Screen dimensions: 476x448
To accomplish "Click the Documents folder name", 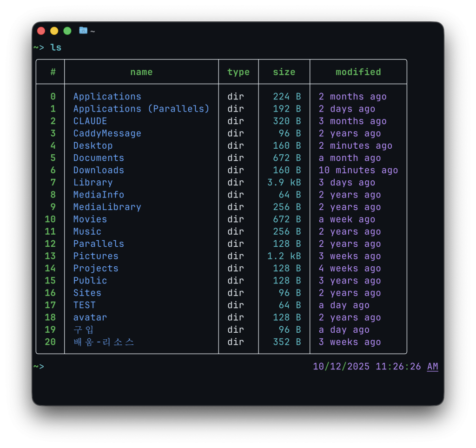I will [x=99, y=158].
